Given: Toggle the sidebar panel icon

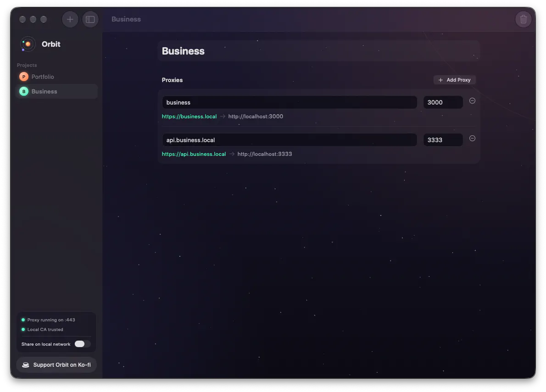Looking at the screenshot, I should coord(90,19).
